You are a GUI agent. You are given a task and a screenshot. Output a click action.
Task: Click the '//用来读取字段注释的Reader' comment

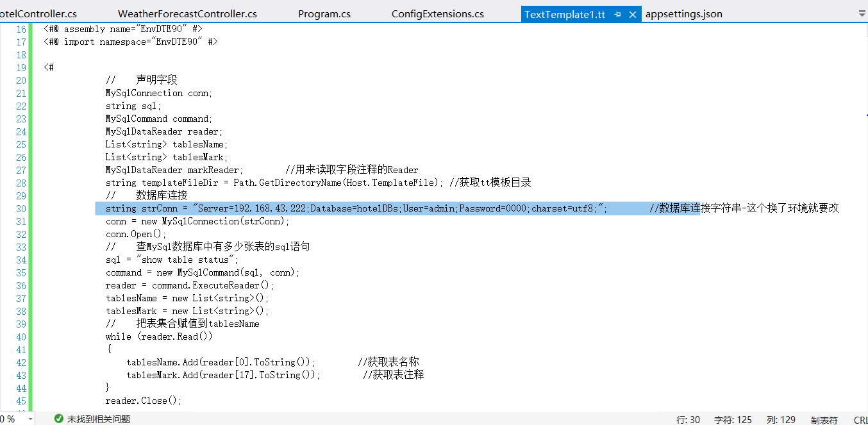click(x=352, y=170)
